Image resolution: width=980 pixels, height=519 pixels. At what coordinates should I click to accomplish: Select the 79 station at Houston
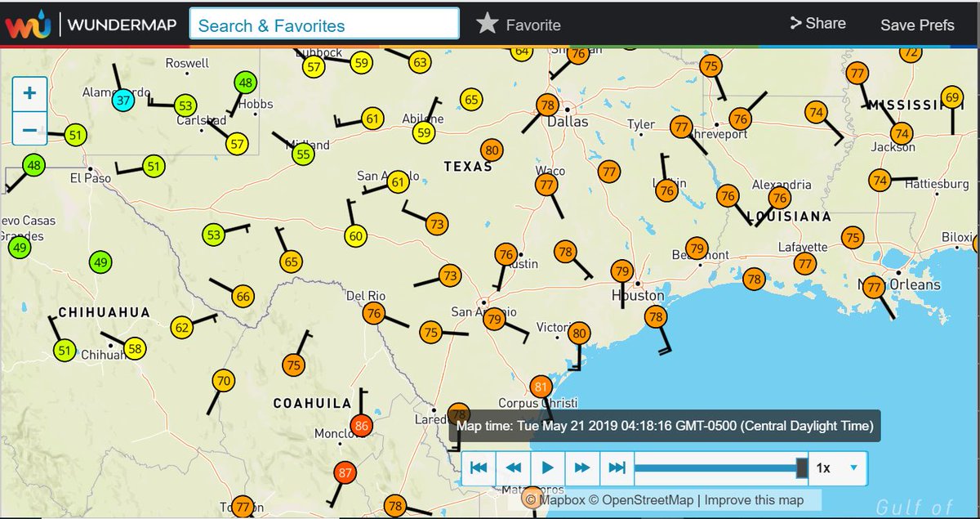tap(622, 271)
